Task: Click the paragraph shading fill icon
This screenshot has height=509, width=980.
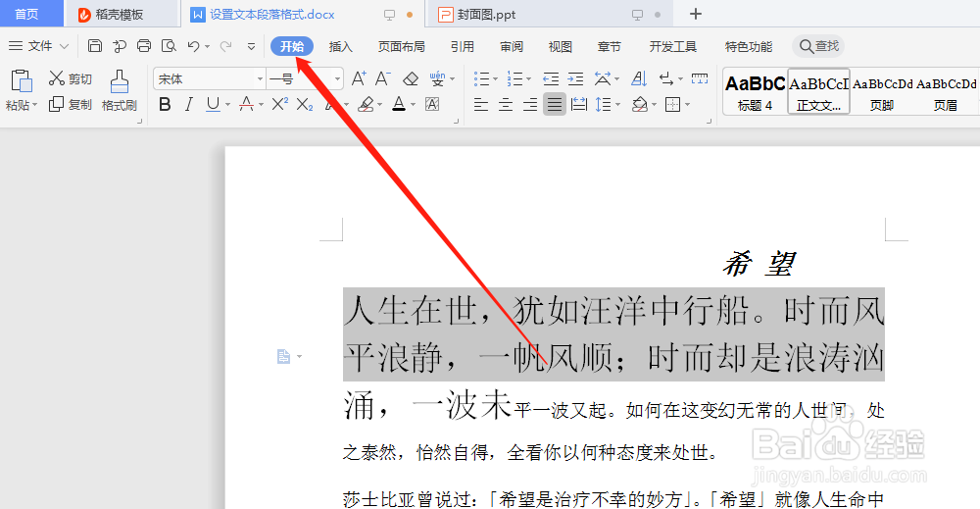Action: tap(639, 104)
